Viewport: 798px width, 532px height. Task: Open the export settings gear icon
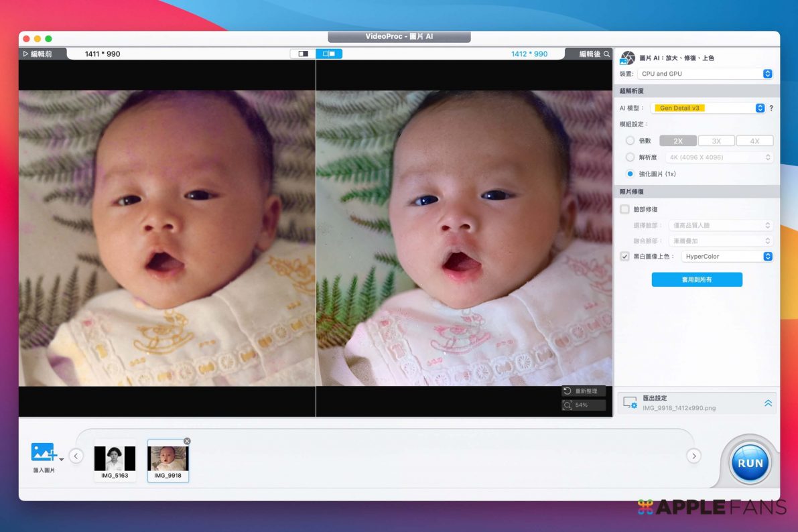[x=630, y=402]
